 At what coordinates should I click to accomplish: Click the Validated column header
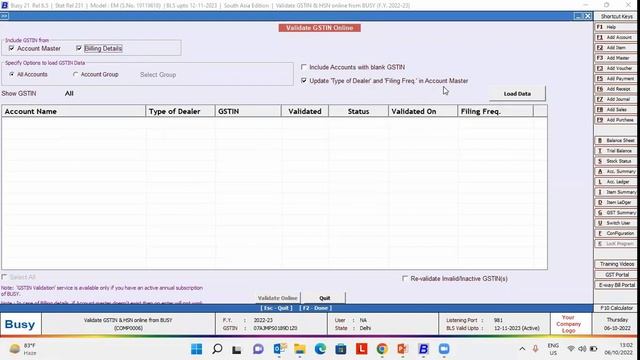pyautogui.click(x=305, y=111)
